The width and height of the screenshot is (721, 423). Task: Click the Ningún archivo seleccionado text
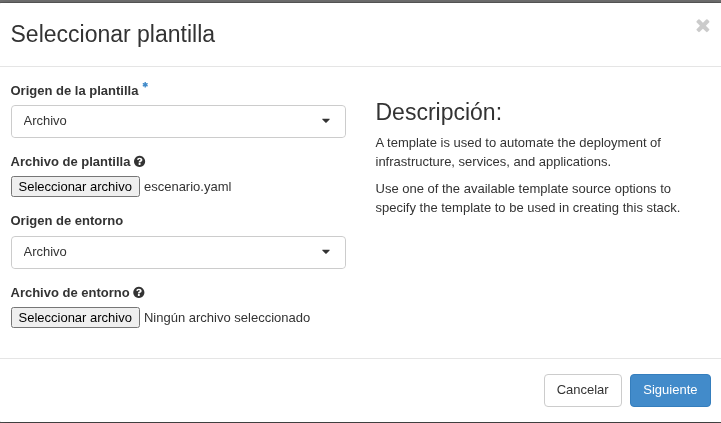[x=227, y=318]
